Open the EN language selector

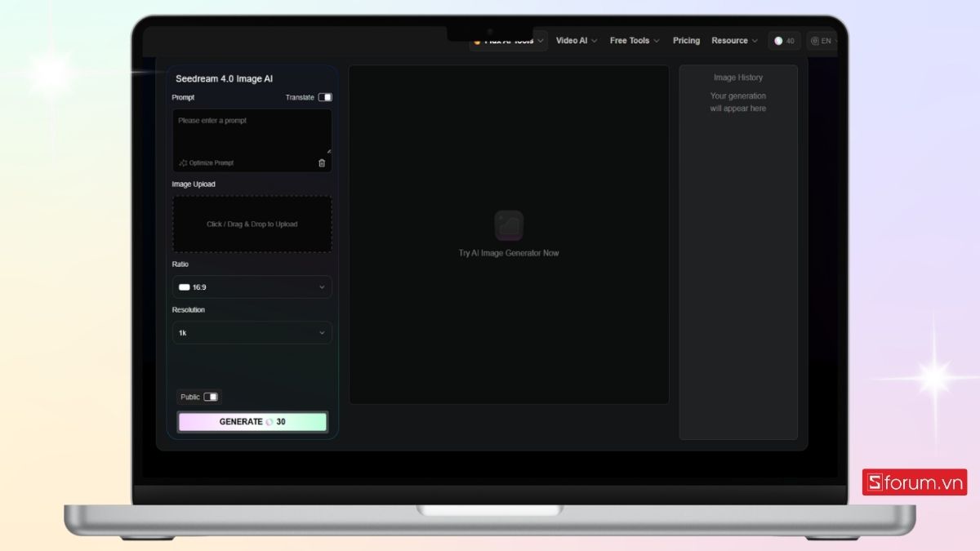coord(822,41)
